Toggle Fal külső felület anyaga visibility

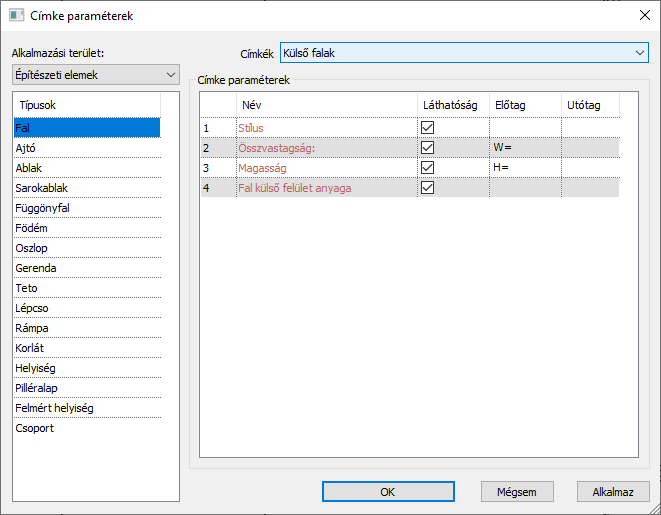click(427, 188)
